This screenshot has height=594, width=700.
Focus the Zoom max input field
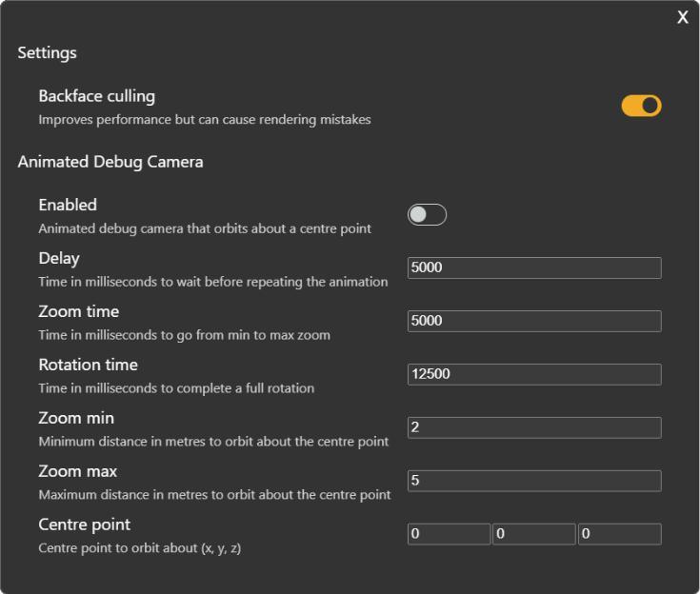(x=533, y=481)
